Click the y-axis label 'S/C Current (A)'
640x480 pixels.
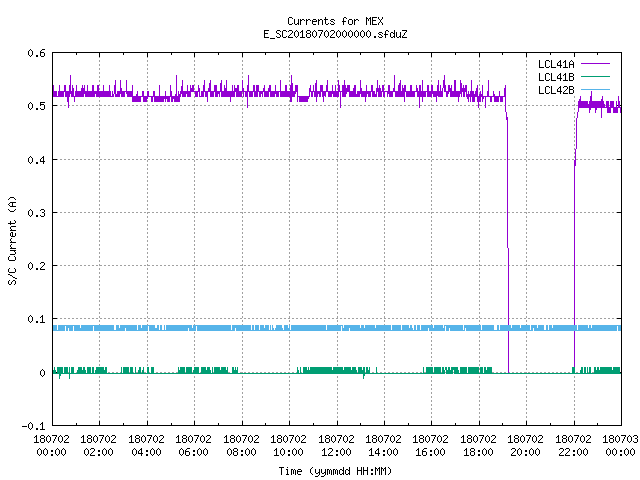point(12,240)
